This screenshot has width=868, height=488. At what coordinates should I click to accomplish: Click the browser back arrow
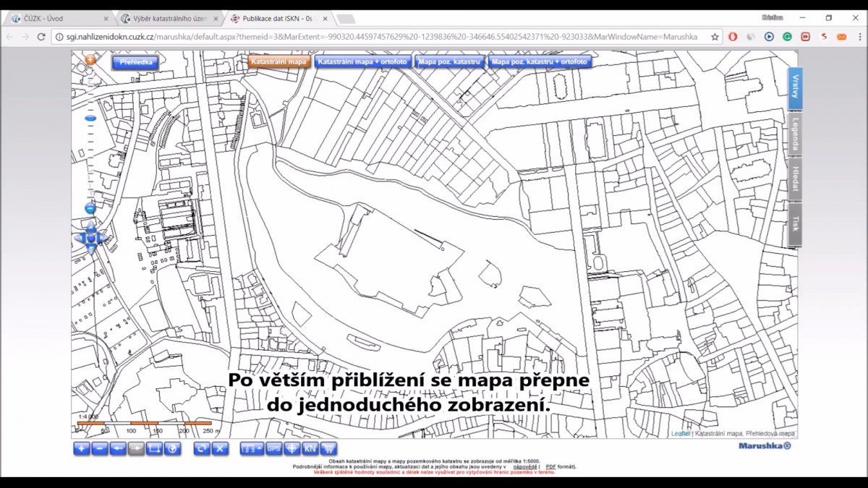pyautogui.click(x=9, y=36)
